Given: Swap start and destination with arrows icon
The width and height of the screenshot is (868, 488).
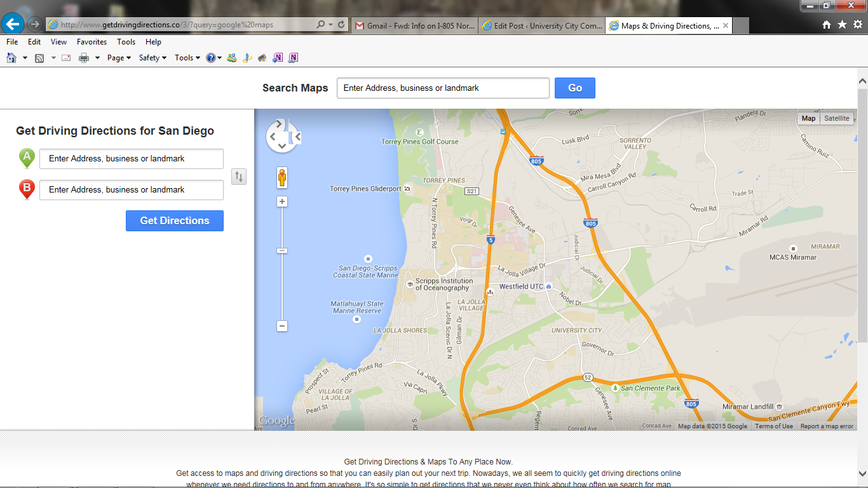Looking at the screenshot, I should (x=239, y=177).
